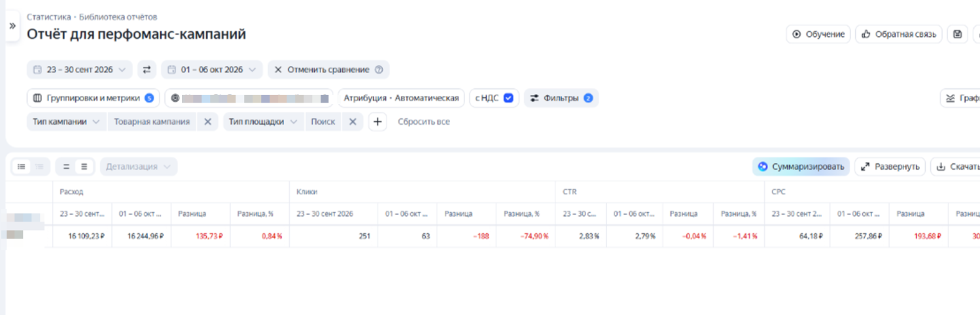Swap the compared date periods
This screenshot has width=980, height=315.
pos(147,69)
